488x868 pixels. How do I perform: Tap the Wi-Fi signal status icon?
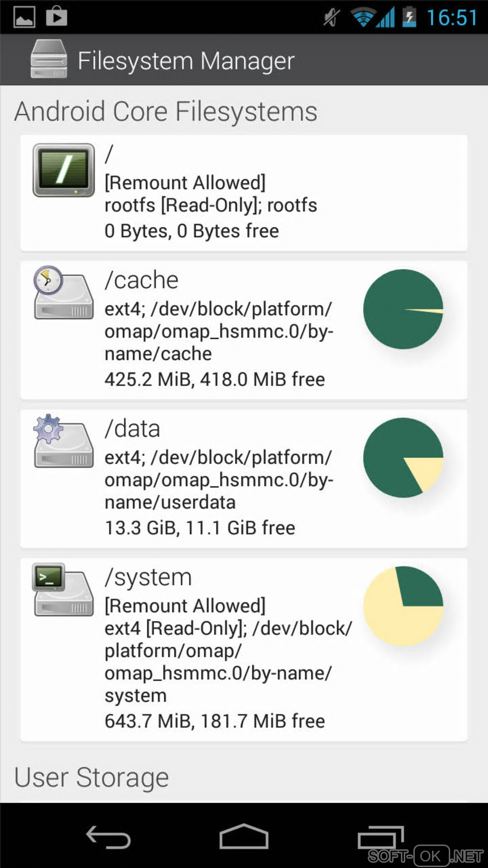(x=363, y=17)
